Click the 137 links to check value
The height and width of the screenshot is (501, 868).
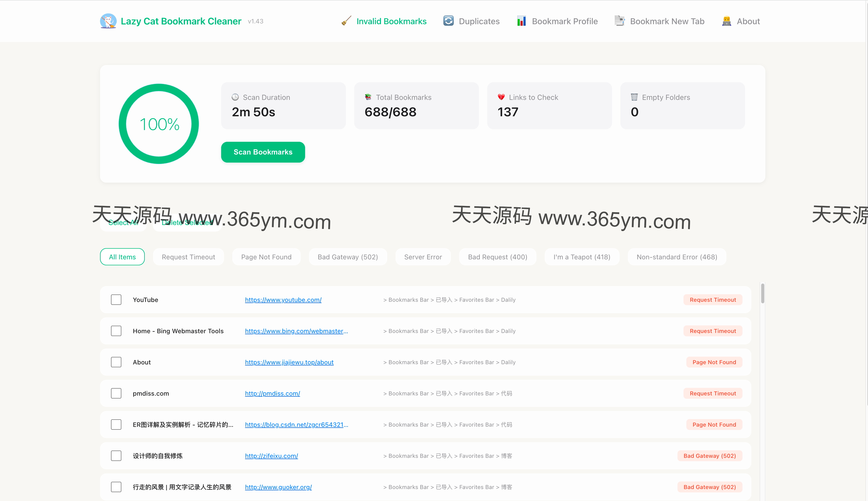(508, 112)
